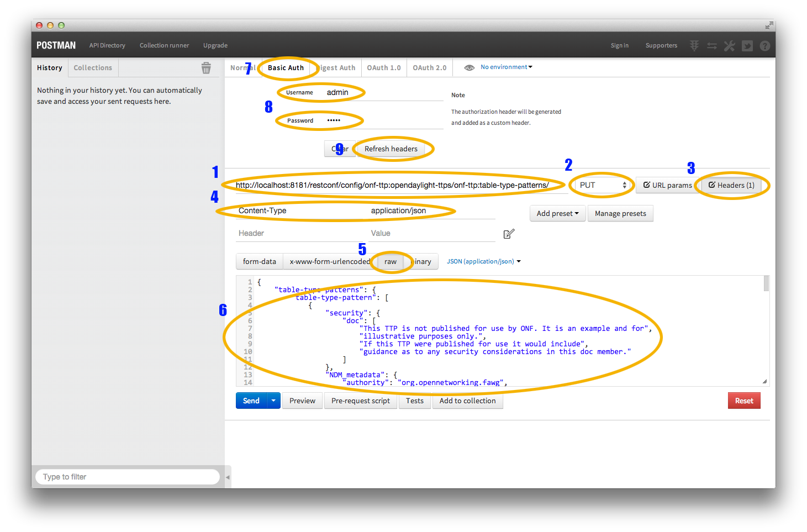The height and width of the screenshot is (532, 807).
Task: Open settings via the wrench icon
Action: pos(730,46)
